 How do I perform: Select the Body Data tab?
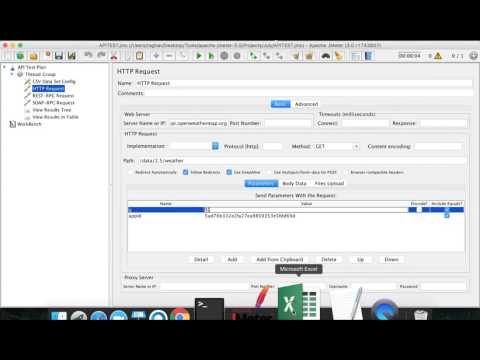coord(294,183)
